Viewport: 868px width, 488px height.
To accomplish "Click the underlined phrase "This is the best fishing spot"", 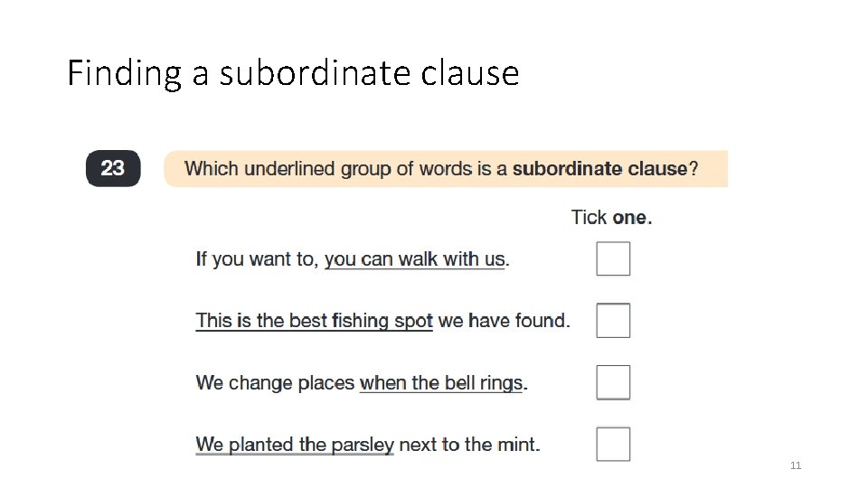I will (x=314, y=321).
